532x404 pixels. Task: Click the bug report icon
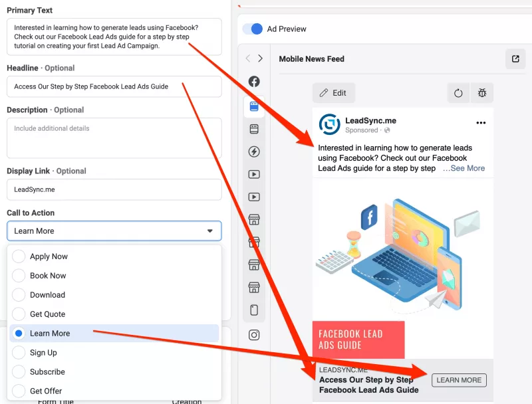click(481, 93)
